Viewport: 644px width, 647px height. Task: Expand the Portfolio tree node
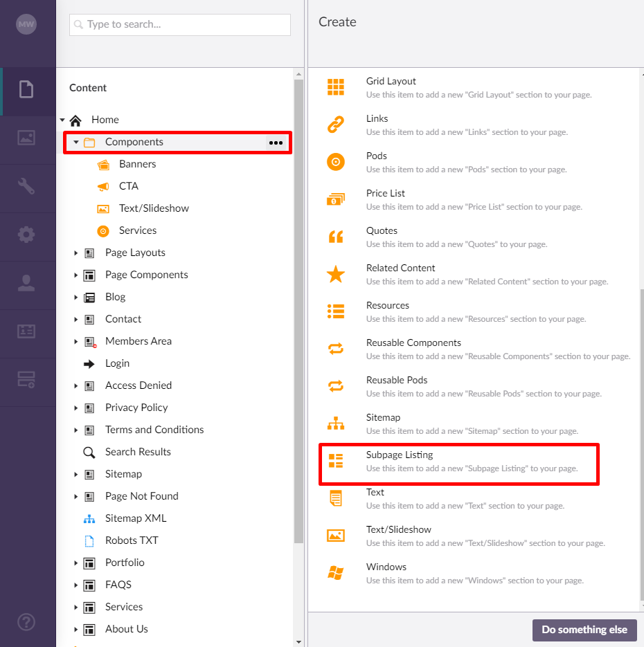[76, 563]
